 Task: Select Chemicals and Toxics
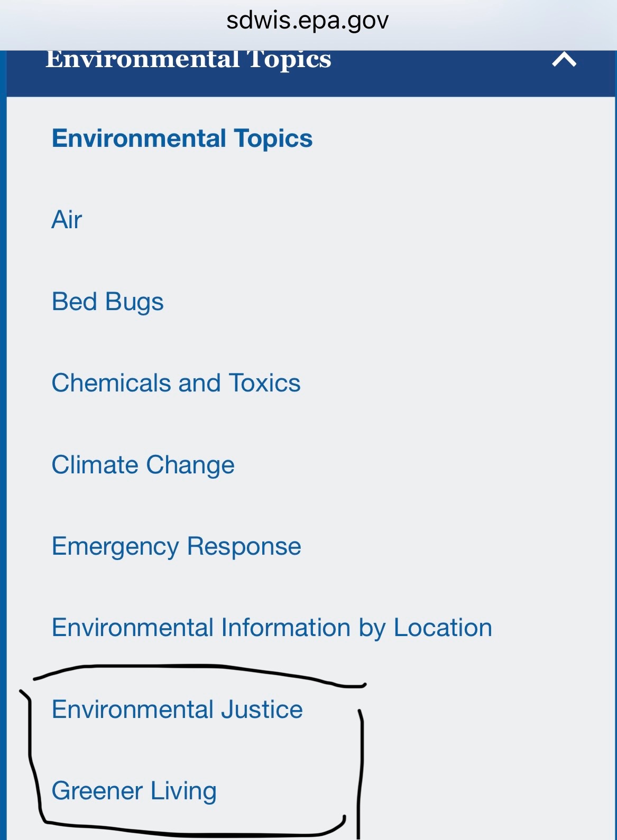(x=176, y=383)
